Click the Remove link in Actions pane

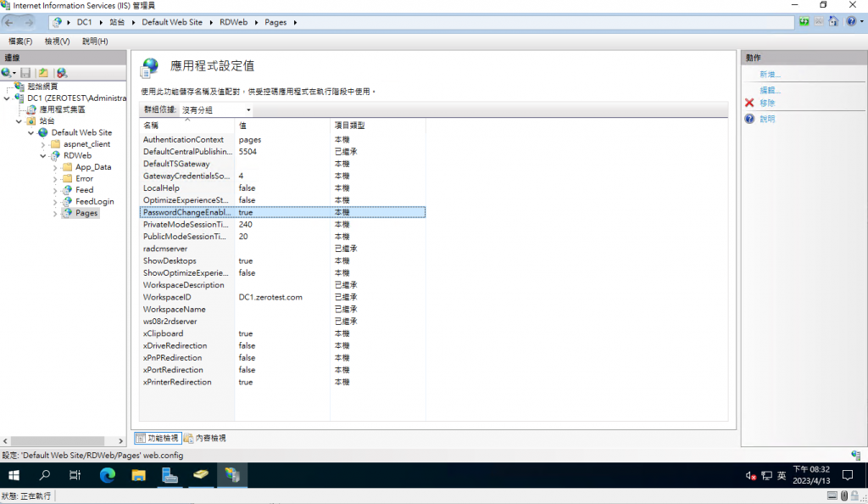point(767,103)
